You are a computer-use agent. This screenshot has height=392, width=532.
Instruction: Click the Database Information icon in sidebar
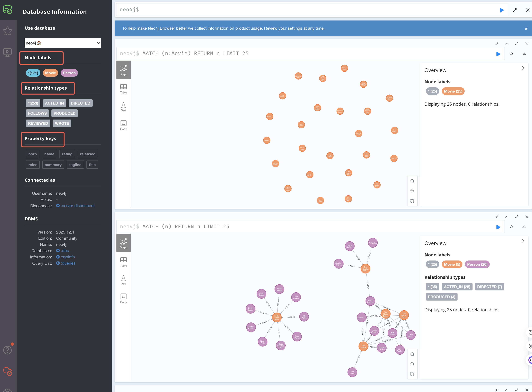coord(8,9)
